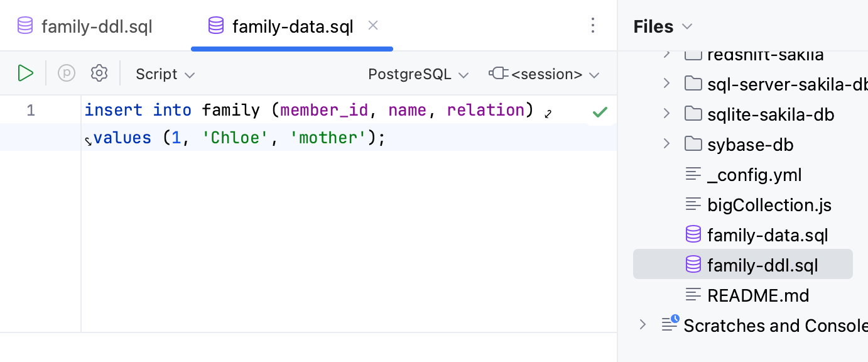Open the Files view switcher dropdown
The width and height of the screenshot is (868, 362).
686,26
